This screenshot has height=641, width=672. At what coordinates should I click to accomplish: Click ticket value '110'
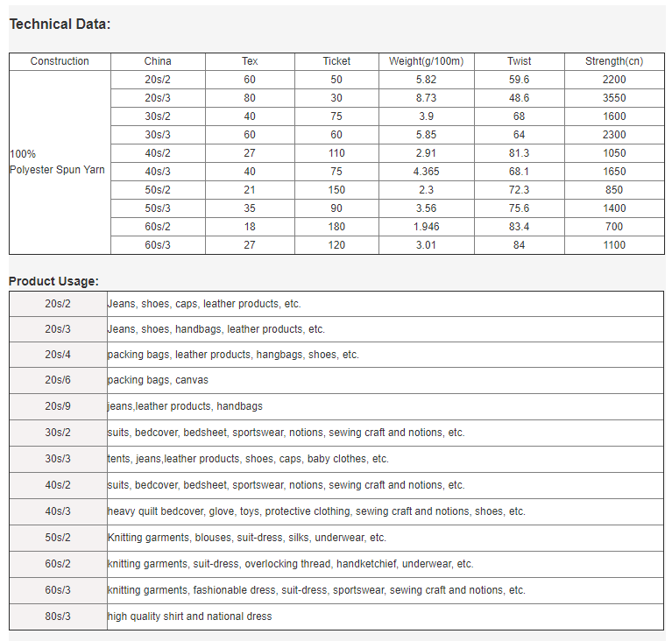[x=336, y=153]
